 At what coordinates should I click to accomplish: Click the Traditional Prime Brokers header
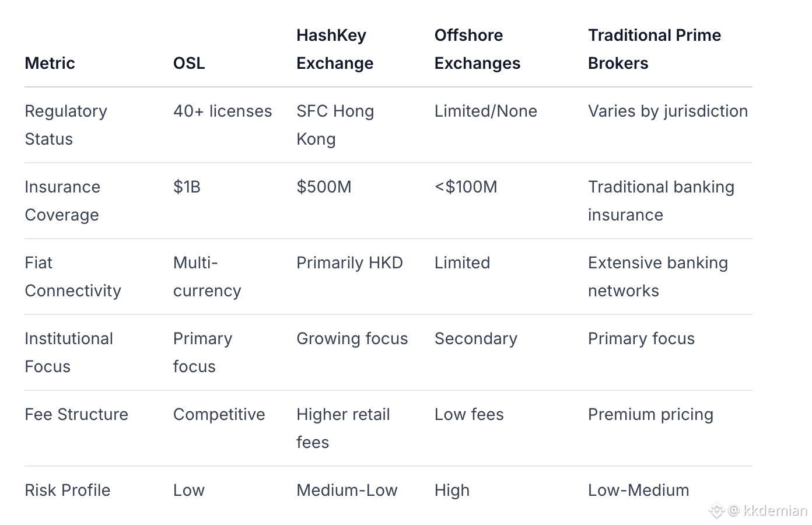click(654, 49)
